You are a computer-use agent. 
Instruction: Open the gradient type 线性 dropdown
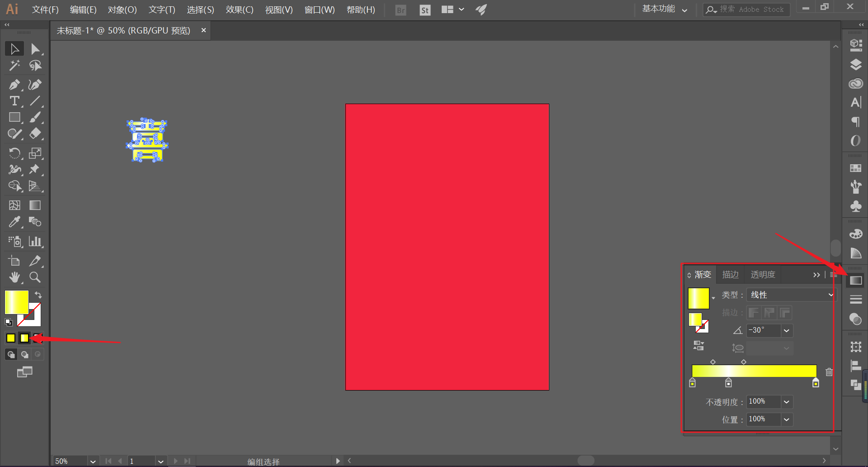coord(792,295)
